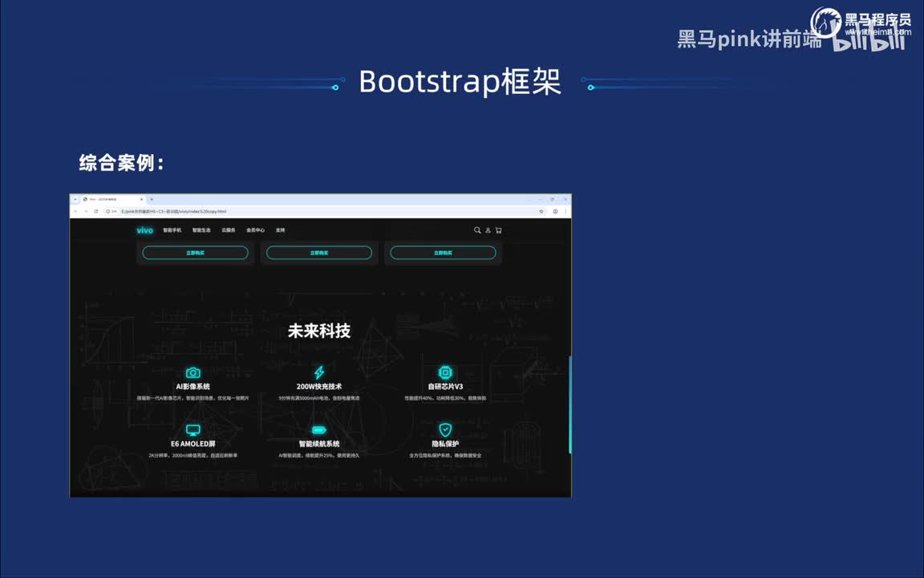Click the E6 AMOLED屏 title text

[x=192, y=444]
